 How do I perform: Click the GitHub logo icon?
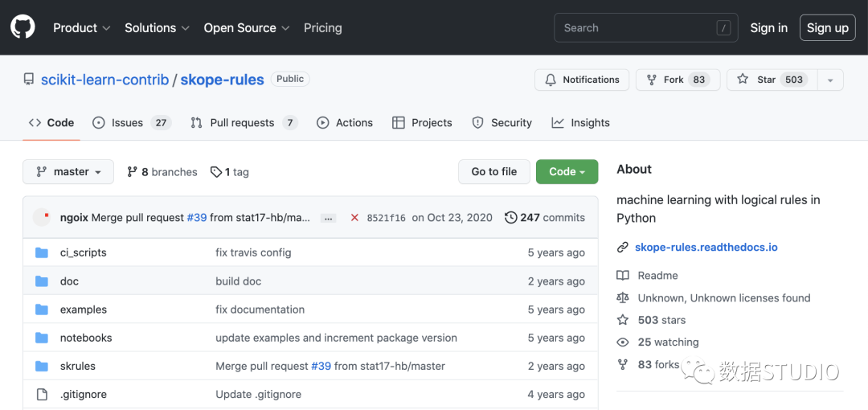tap(23, 27)
